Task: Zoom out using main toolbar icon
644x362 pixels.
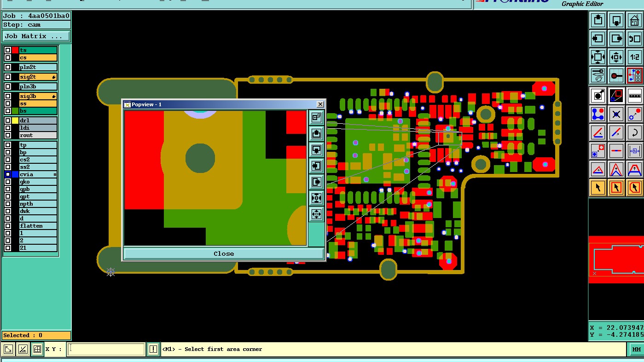Action: tap(616, 57)
